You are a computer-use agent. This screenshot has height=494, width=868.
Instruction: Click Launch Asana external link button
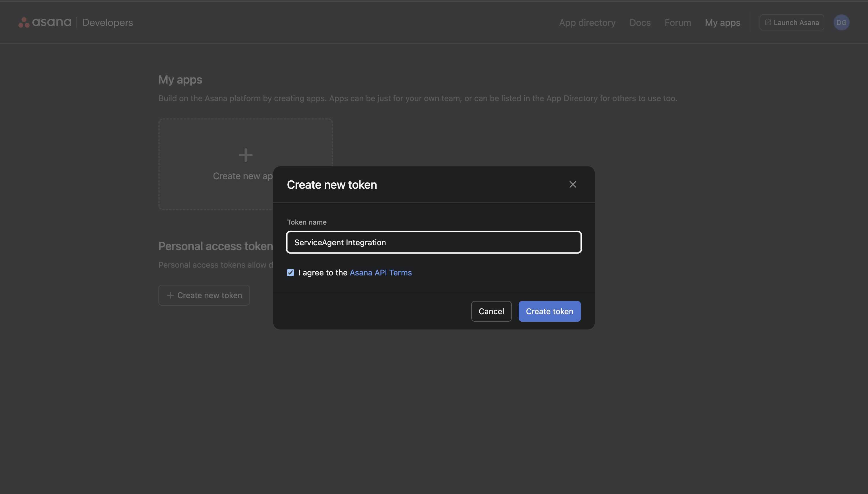tap(792, 22)
